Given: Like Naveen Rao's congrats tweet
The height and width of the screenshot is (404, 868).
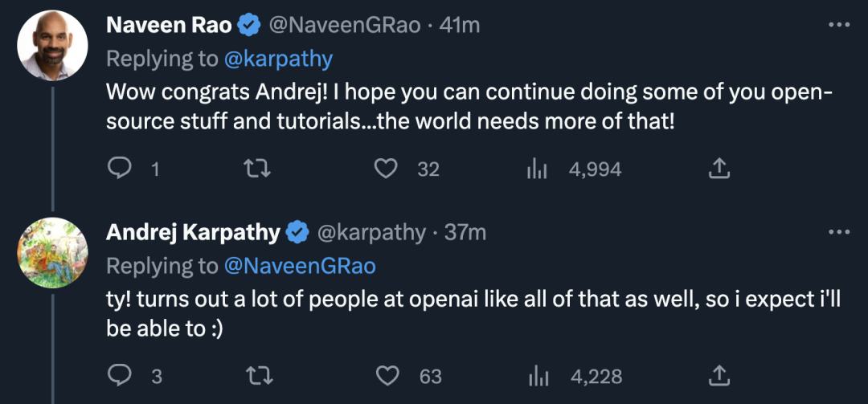Looking at the screenshot, I should [387, 168].
